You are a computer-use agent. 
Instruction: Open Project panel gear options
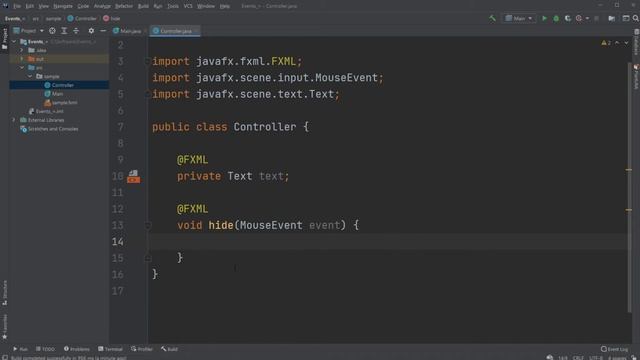(91, 31)
